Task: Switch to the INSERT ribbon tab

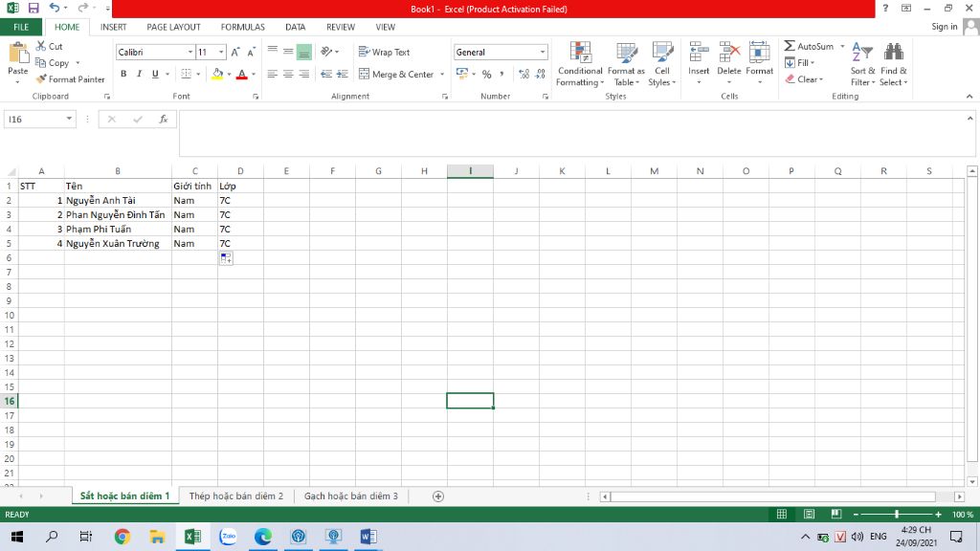Action: click(113, 27)
